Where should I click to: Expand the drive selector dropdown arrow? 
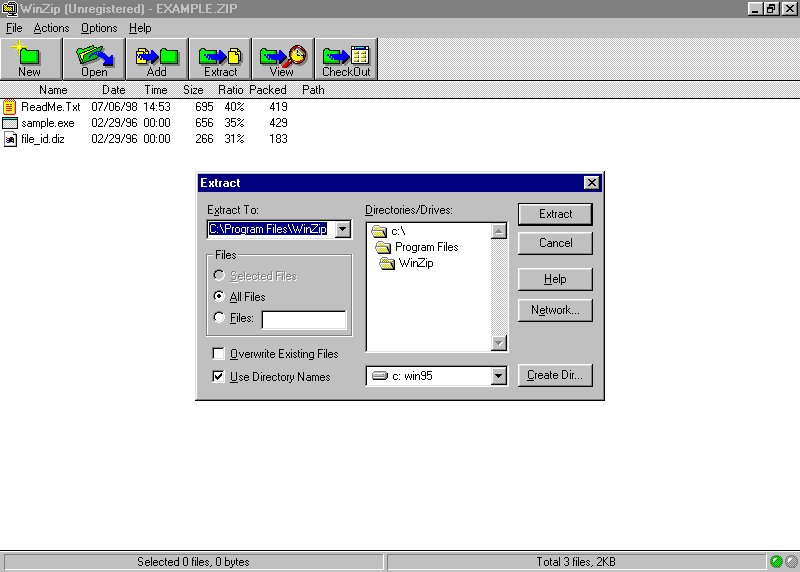pos(498,376)
